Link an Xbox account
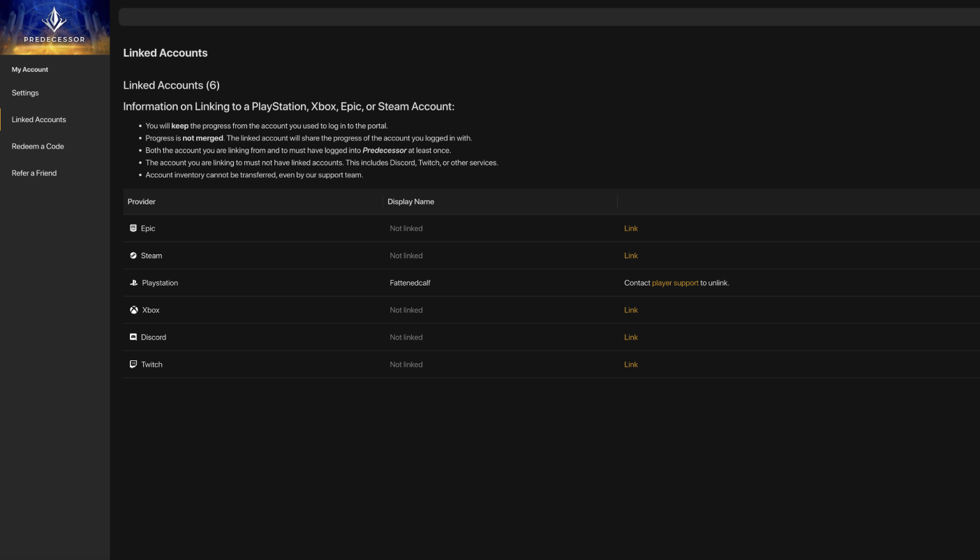The width and height of the screenshot is (980, 560). click(x=630, y=309)
